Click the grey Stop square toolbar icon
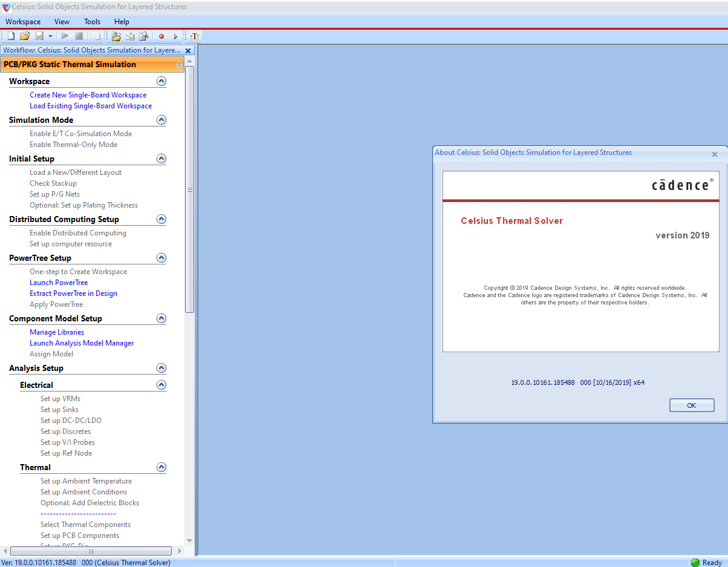728x567 pixels. (79, 36)
